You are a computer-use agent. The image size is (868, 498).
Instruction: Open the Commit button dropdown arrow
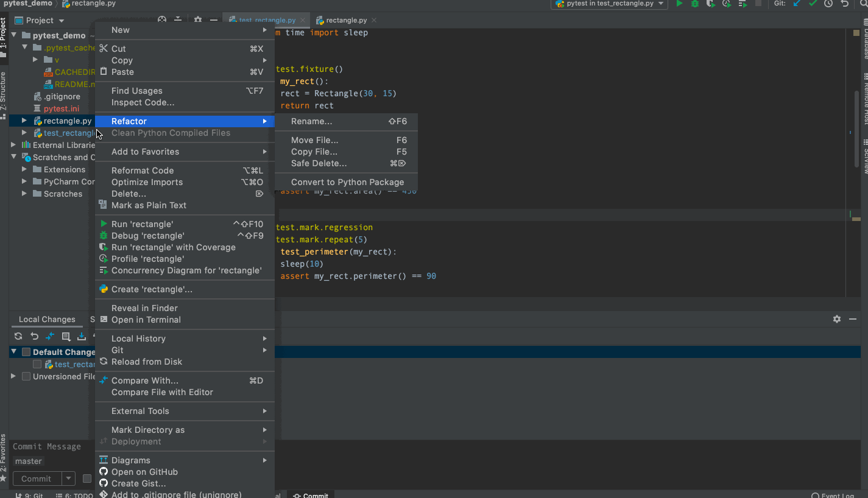(x=69, y=479)
